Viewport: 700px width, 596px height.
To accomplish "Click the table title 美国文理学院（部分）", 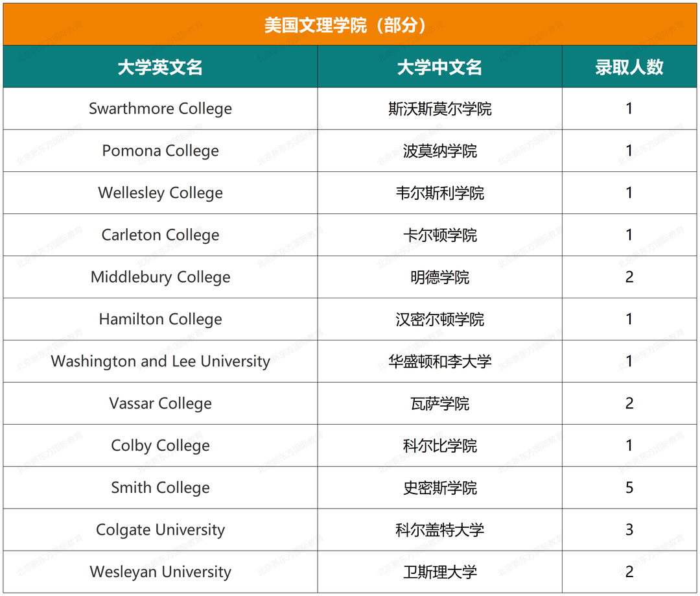I will point(349,25).
